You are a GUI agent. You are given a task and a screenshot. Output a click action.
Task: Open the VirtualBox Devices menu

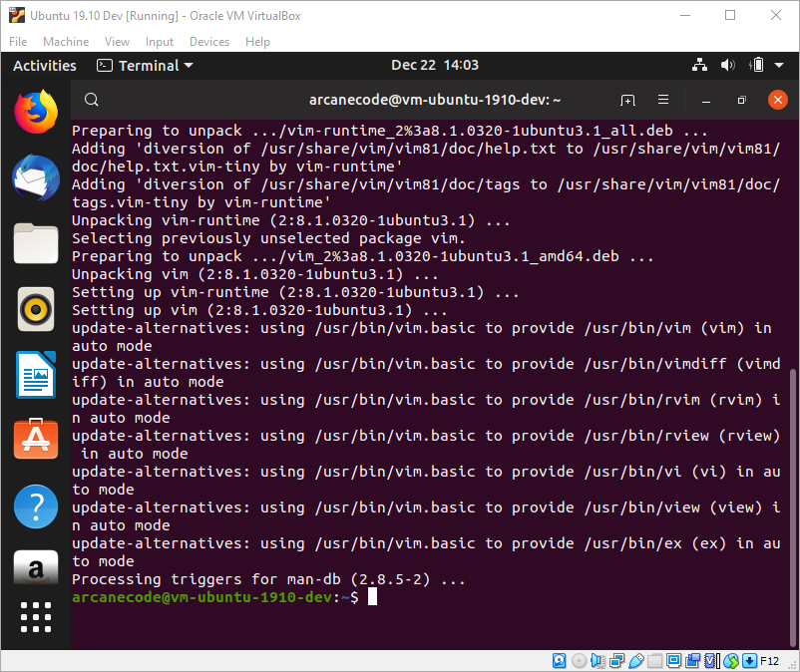tap(209, 42)
